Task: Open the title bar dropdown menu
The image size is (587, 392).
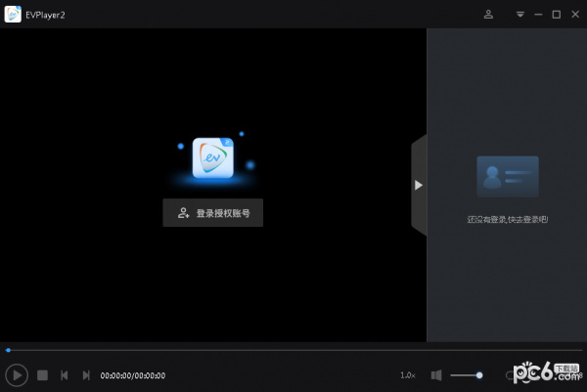Action: tap(520, 15)
